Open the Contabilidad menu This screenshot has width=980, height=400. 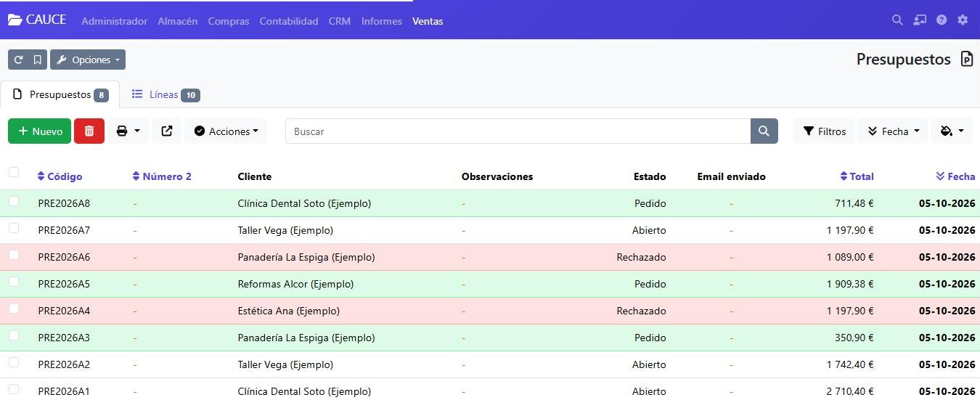pos(289,21)
